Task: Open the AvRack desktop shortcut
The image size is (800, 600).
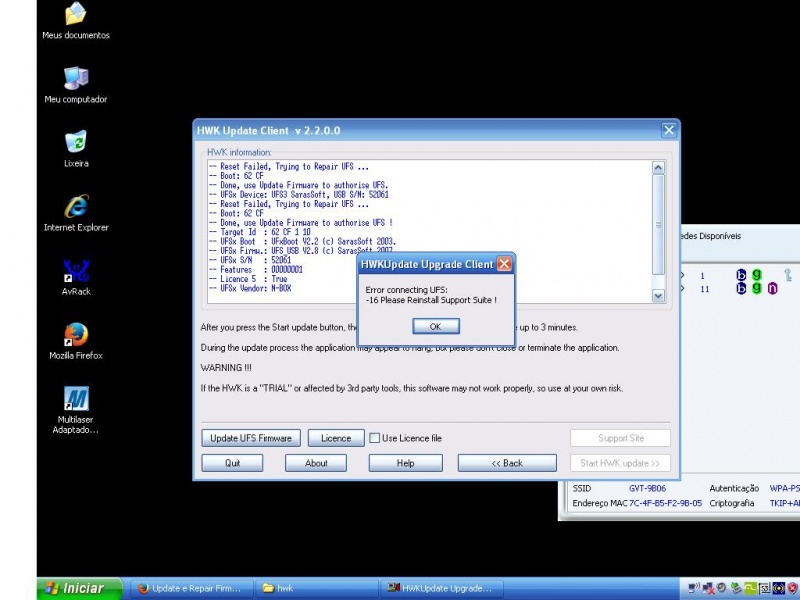Action: point(76,277)
